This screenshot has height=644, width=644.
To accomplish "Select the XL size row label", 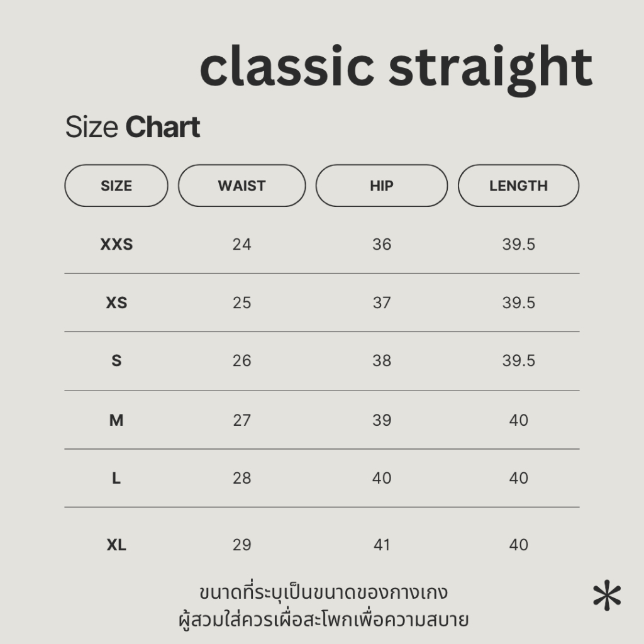I will [116, 545].
